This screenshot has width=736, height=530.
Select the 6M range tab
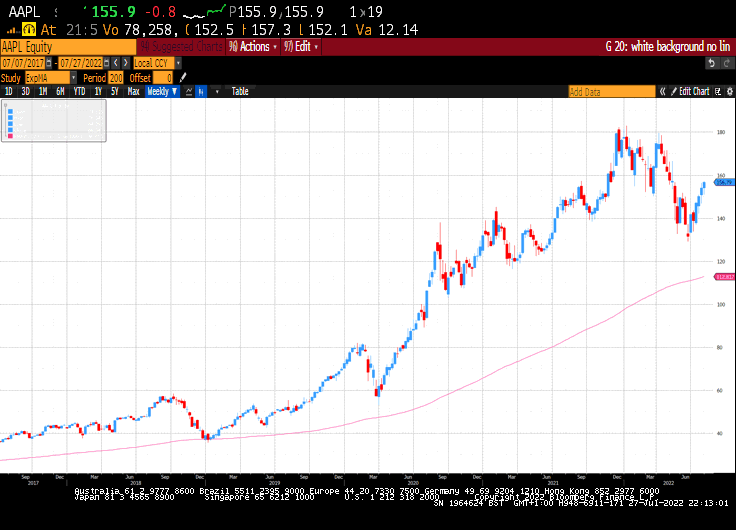60,92
